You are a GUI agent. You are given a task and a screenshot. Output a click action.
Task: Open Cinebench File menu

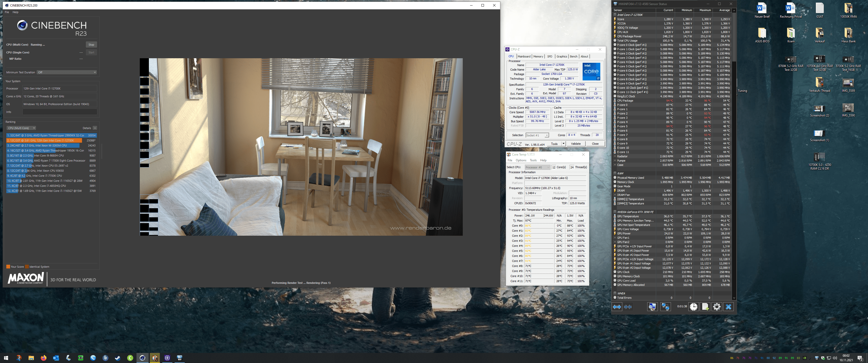(7, 12)
